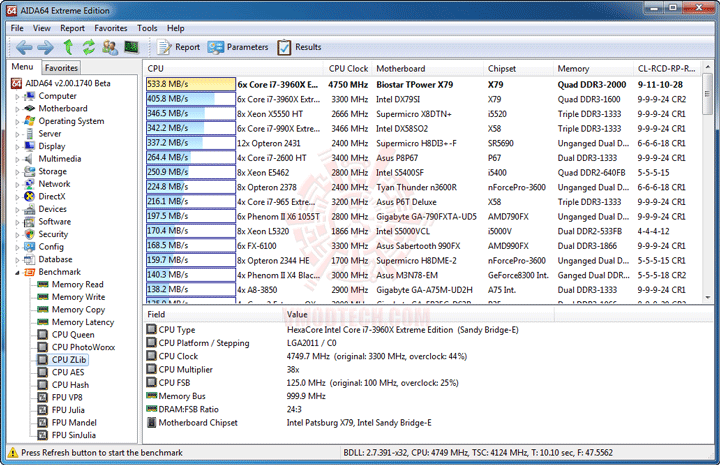
Task: Sort by the Chipset column header
Action: pyautogui.click(x=518, y=68)
